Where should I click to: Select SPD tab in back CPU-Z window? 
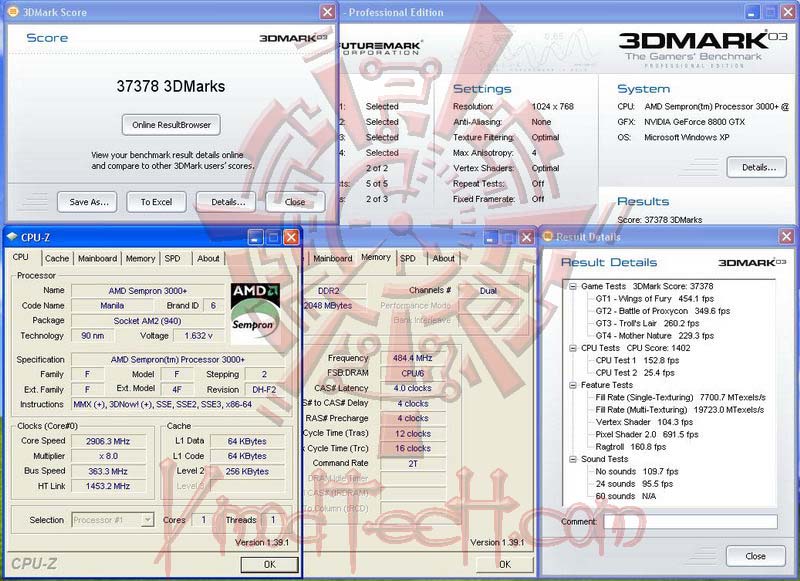click(x=408, y=259)
